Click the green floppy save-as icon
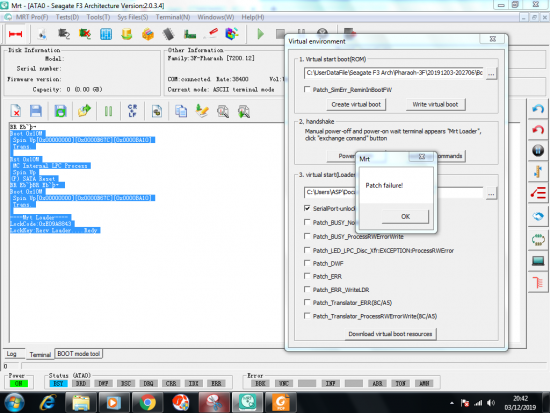This screenshot has width=550, height=413. tap(60, 111)
